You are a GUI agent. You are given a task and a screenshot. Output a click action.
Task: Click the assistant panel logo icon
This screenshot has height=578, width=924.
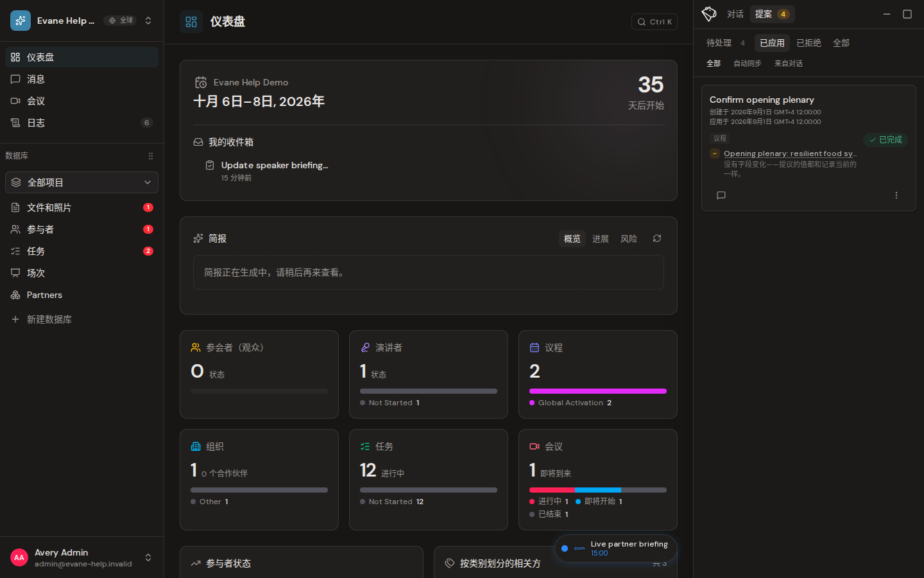[x=709, y=13]
